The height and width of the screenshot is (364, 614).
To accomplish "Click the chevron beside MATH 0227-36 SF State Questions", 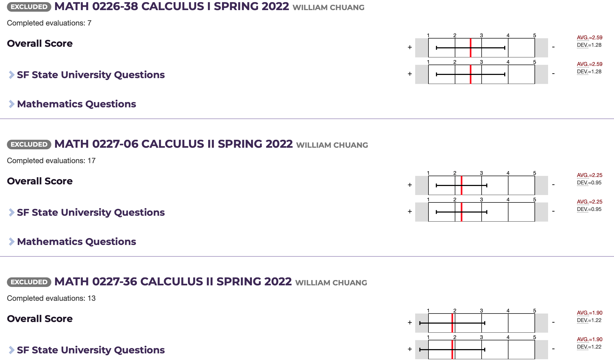I will pyautogui.click(x=11, y=350).
